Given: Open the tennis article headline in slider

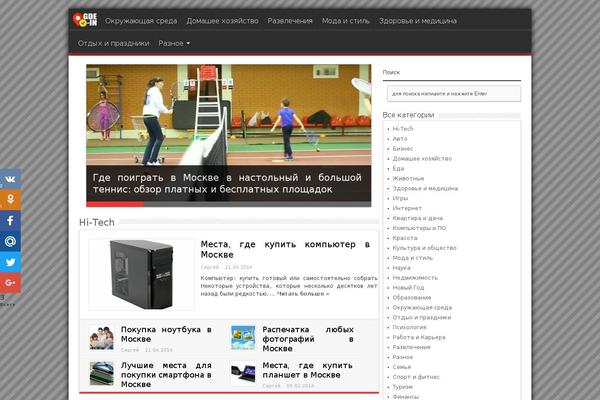Looking at the screenshot, I should 227,183.
